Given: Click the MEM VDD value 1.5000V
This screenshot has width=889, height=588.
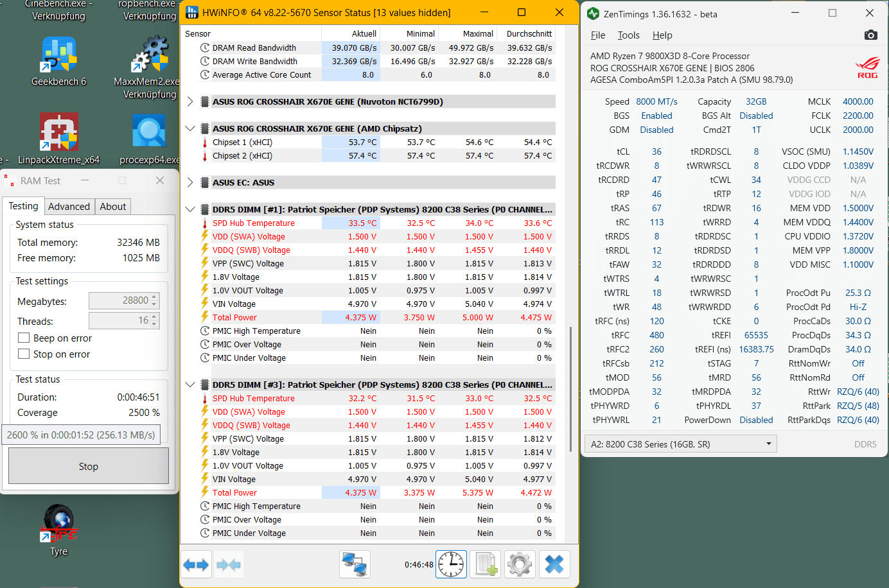Looking at the screenshot, I should point(858,208).
